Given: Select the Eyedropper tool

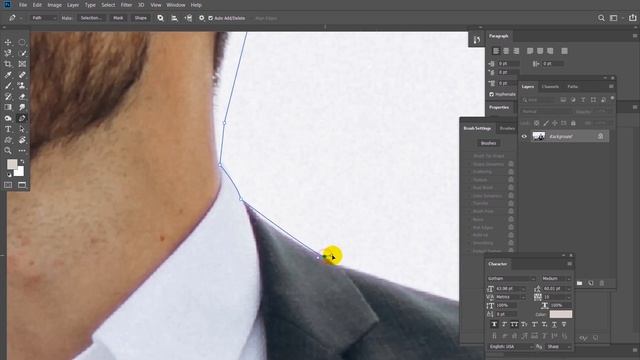Looking at the screenshot, I should [x=8, y=75].
